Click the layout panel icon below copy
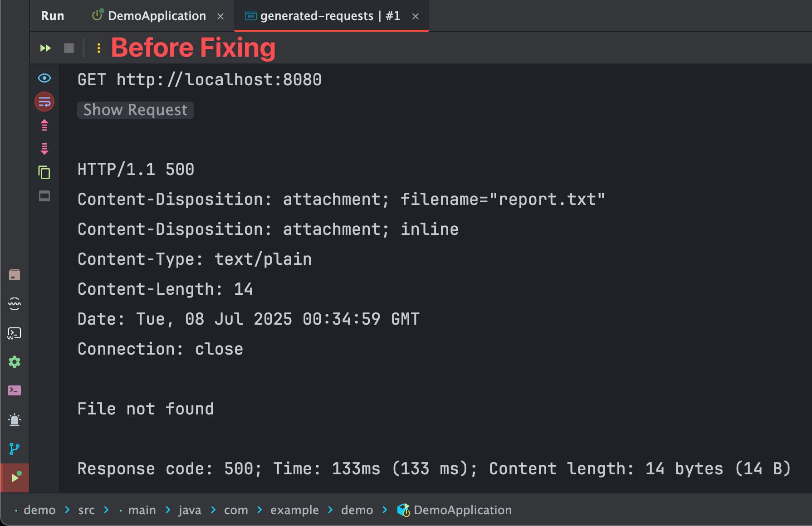Viewport: 812px width, 526px height. [x=44, y=196]
